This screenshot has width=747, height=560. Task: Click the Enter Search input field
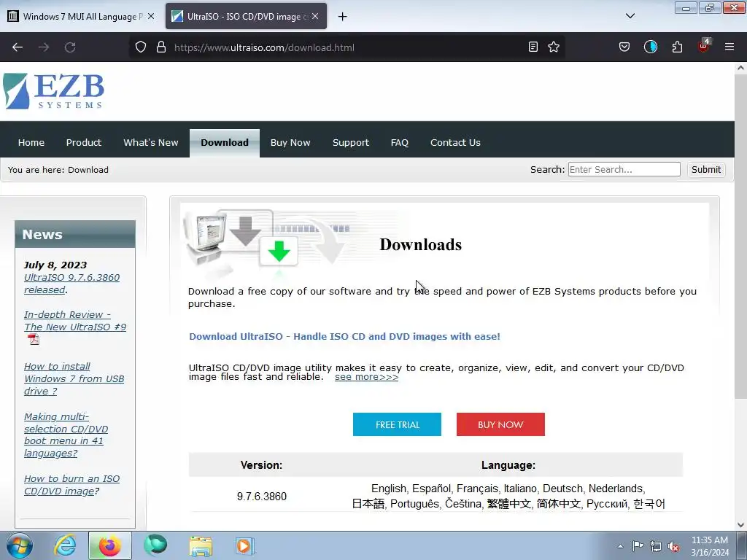[x=624, y=169]
